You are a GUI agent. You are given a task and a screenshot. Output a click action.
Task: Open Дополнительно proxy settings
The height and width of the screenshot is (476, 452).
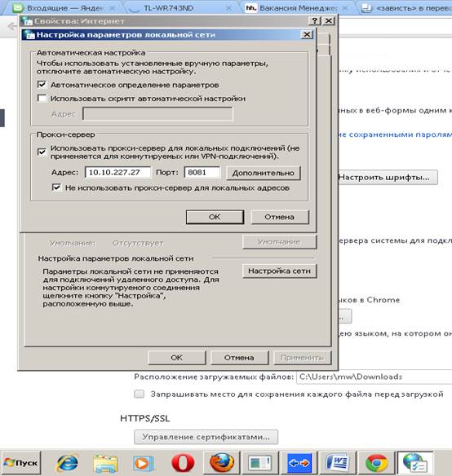tap(264, 173)
